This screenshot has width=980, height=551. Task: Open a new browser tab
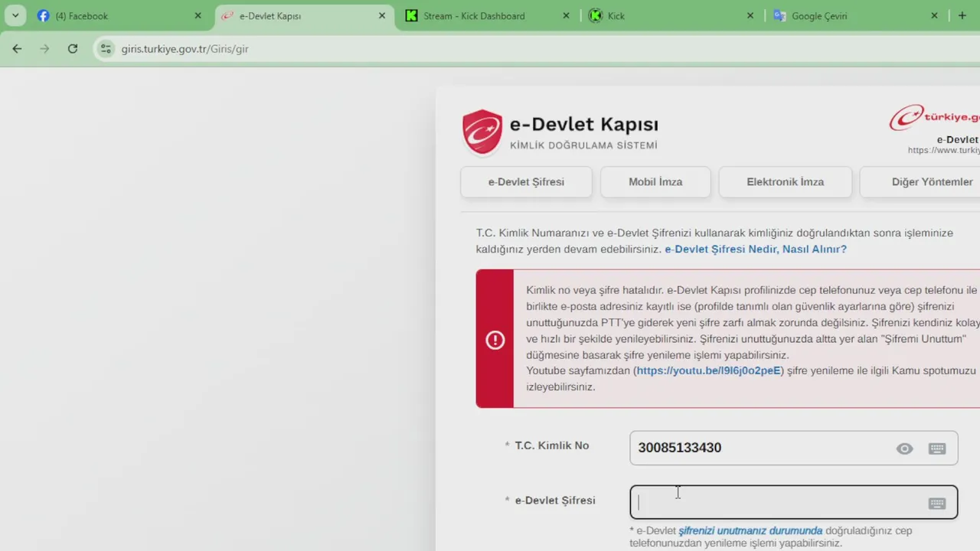[962, 15]
